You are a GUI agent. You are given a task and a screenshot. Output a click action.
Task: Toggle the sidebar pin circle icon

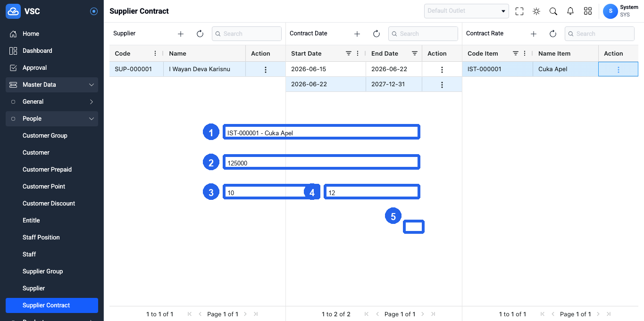pyautogui.click(x=94, y=11)
